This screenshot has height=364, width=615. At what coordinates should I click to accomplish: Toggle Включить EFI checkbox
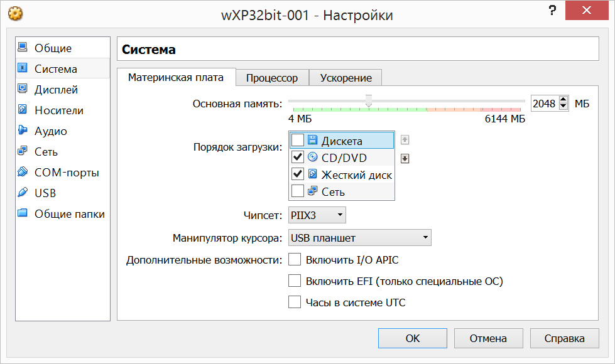tap(295, 281)
